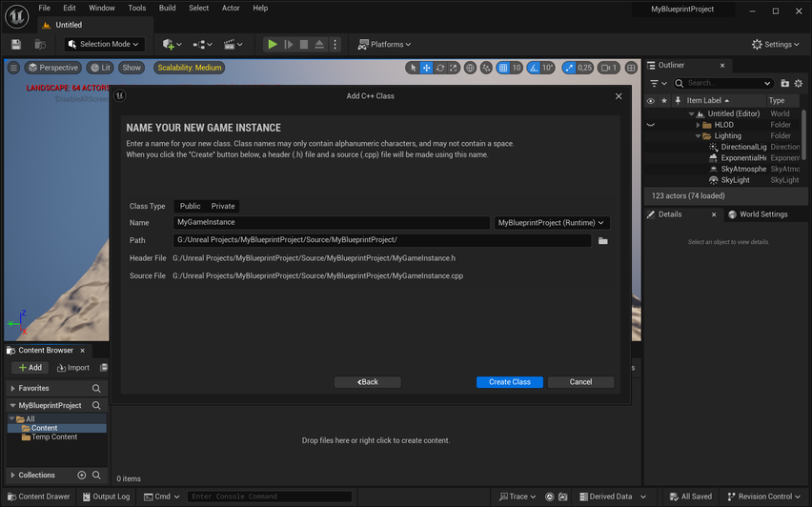Open rotation snap value 10°

pyautogui.click(x=548, y=68)
